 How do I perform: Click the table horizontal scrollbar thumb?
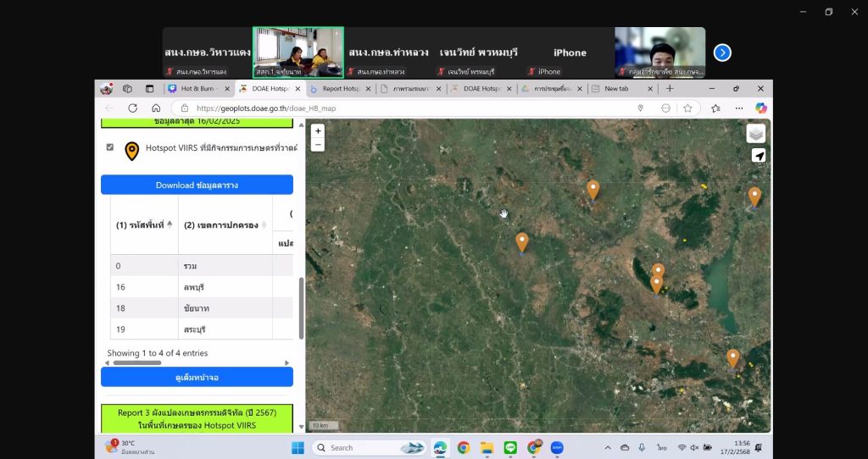136,362
